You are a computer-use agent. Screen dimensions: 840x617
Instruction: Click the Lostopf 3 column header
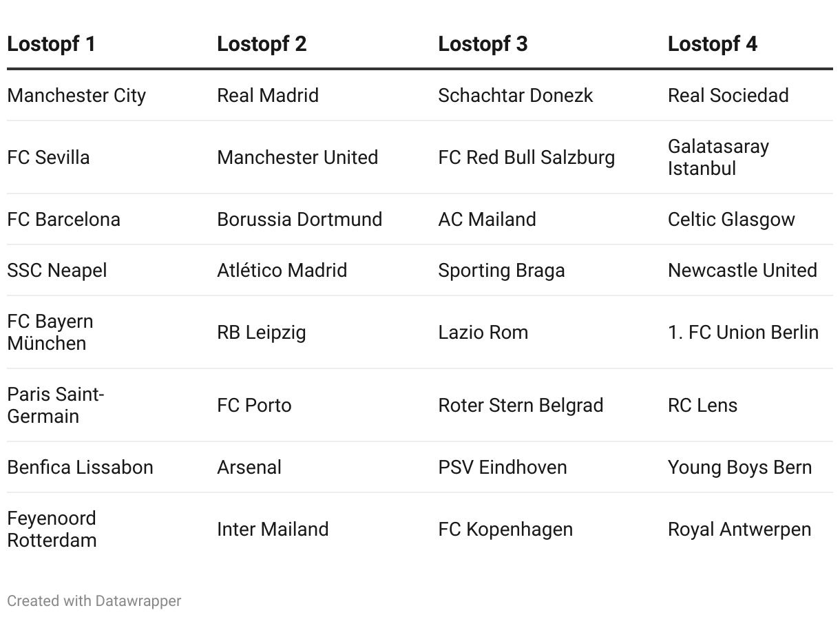[x=483, y=44]
